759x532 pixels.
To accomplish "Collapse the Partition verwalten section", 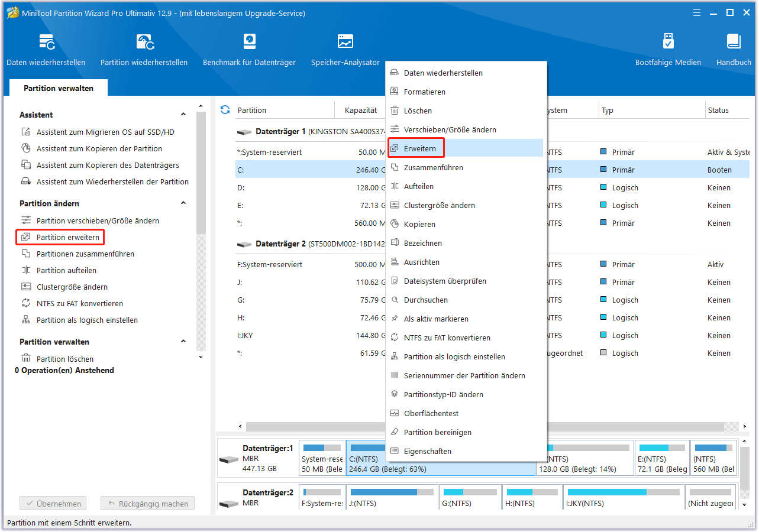I will click(x=183, y=342).
